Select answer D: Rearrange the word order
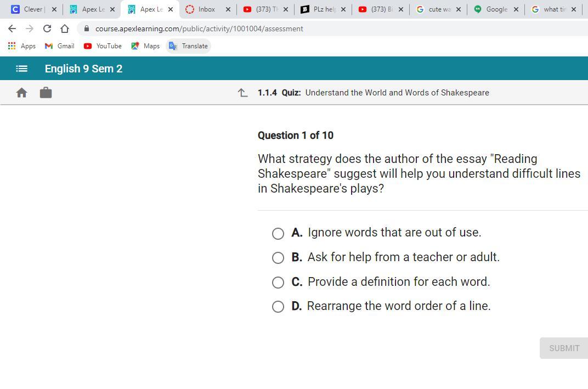This screenshot has width=588, height=389. point(278,307)
